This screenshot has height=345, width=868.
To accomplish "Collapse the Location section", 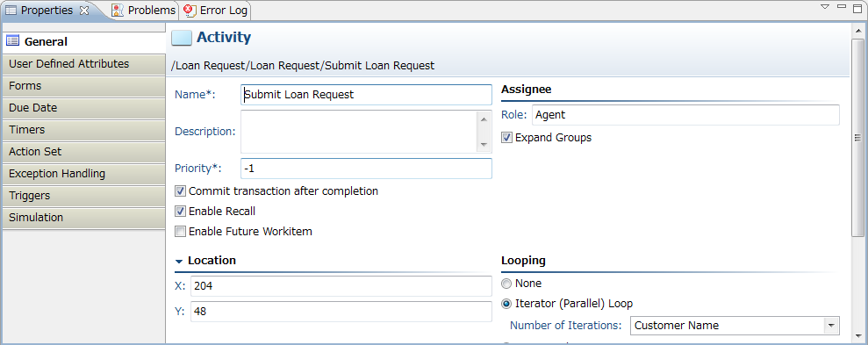I will [179, 261].
